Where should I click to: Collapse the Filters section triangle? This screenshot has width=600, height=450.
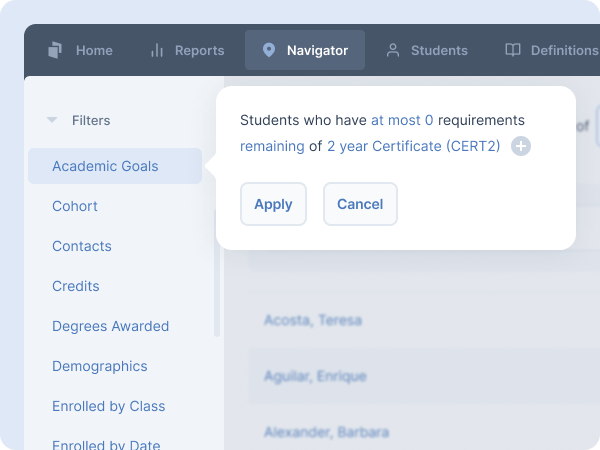click(x=52, y=120)
